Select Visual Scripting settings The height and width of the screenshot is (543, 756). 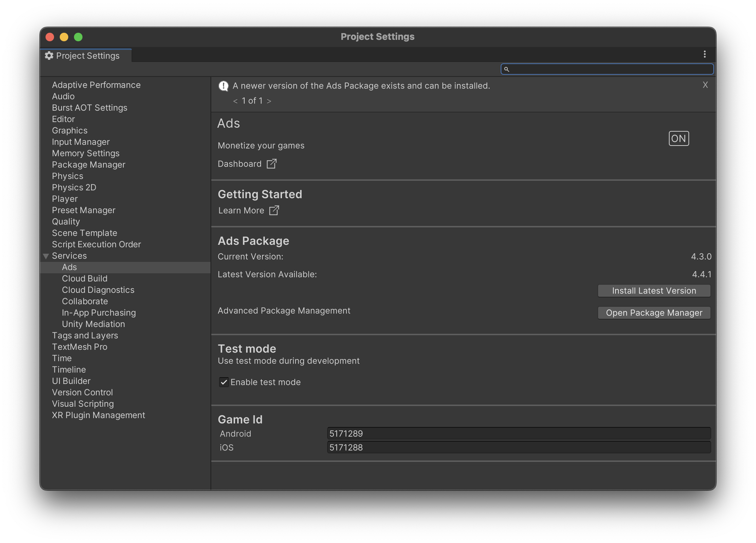click(83, 404)
